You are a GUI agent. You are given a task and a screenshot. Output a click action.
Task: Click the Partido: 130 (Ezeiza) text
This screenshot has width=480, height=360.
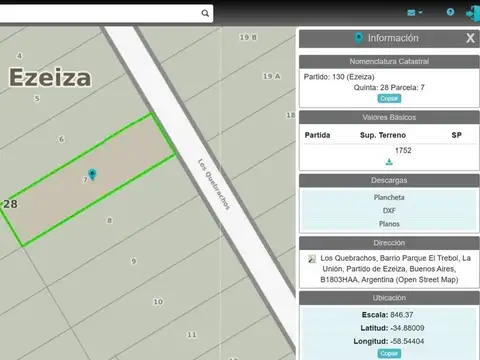coord(339,77)
